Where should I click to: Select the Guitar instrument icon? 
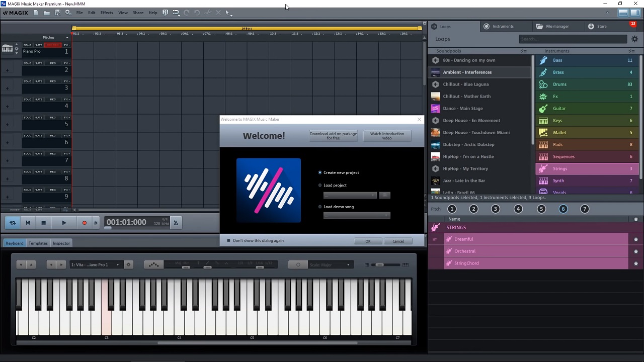tap(543, 109)
